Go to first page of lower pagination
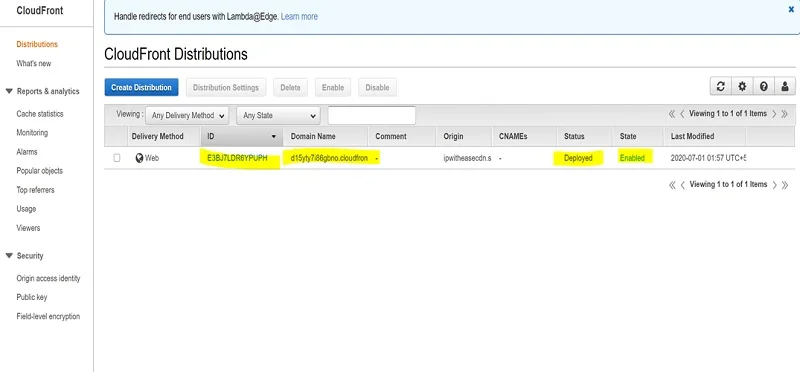 click(672, 185)
